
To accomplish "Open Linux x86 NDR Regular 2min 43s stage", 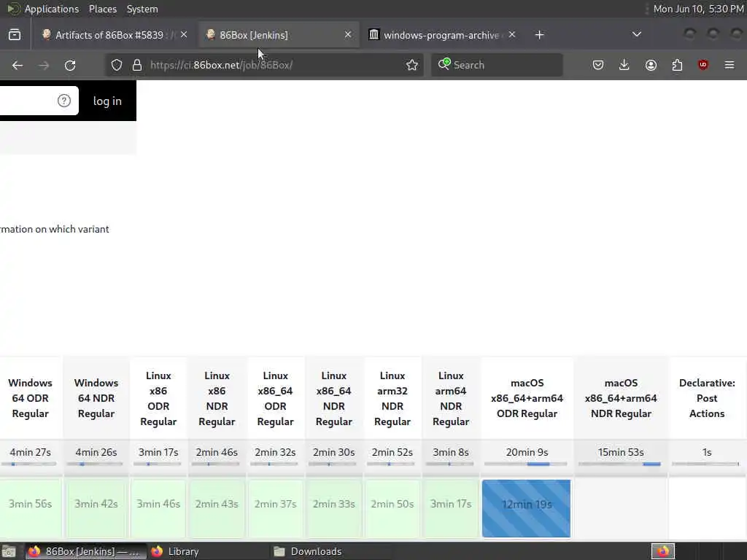I will click(x=217, y=508).
